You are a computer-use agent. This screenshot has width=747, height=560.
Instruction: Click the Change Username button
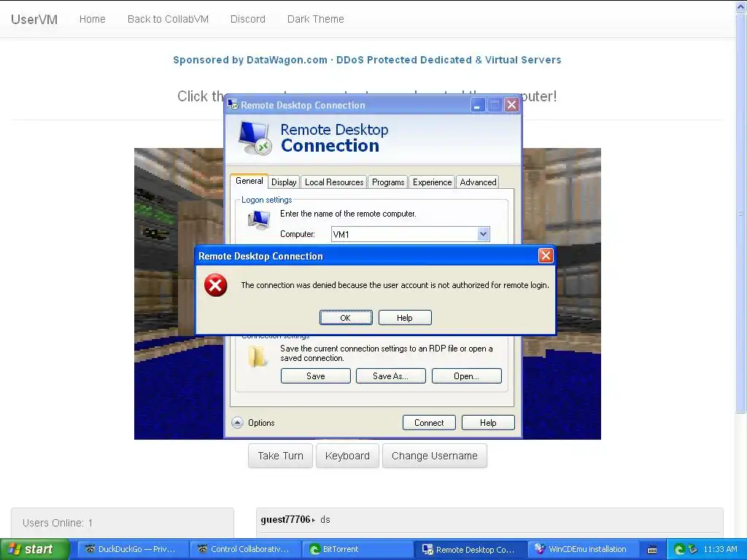coord(435,456)
